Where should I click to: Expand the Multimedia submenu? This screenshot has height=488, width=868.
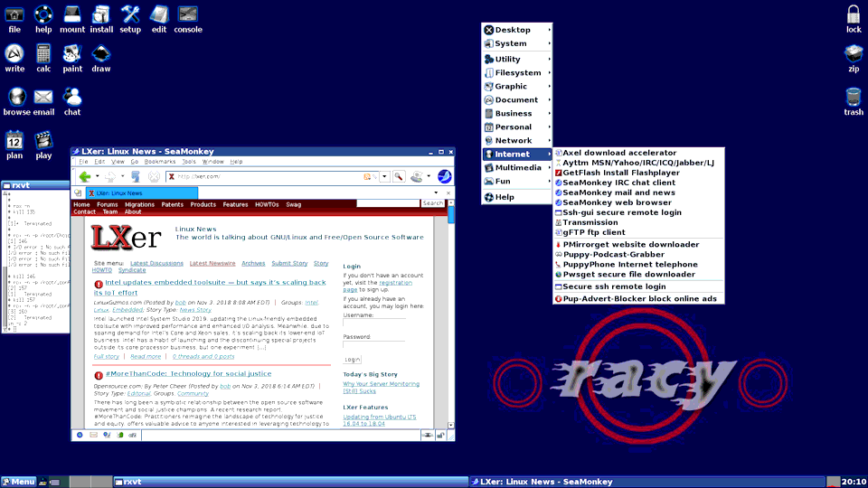[x=517, y=168]
